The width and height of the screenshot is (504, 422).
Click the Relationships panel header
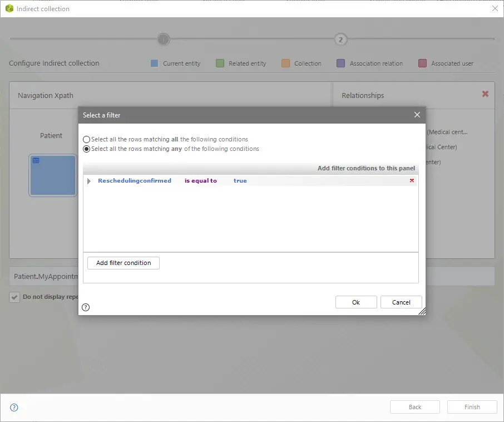click(363, 96)
